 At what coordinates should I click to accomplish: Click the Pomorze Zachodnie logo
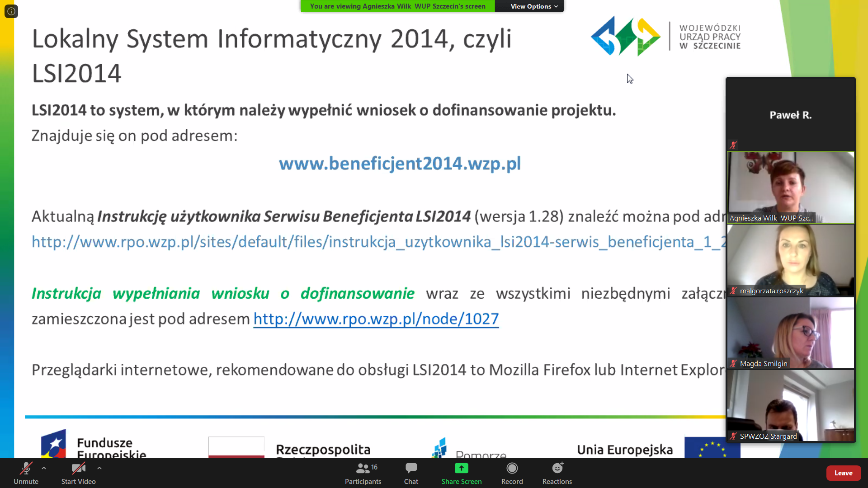(x=469, y=448)
